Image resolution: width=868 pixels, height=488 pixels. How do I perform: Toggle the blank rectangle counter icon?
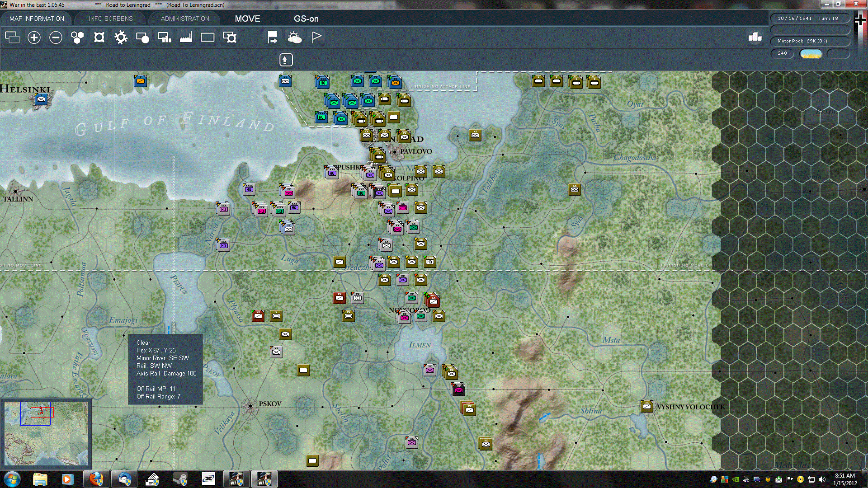[x=208, y=37]
